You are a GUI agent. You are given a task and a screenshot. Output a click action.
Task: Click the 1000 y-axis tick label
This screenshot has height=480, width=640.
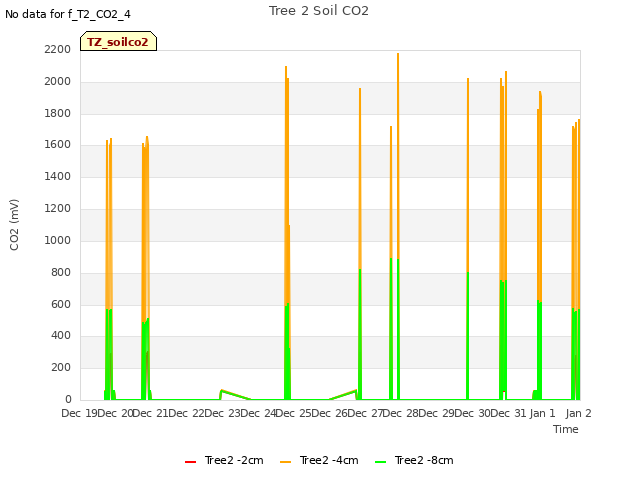58,240
